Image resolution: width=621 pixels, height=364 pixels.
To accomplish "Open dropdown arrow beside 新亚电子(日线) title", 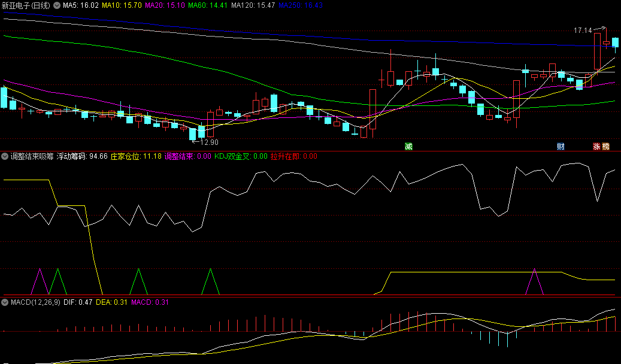I will (57, 5).
